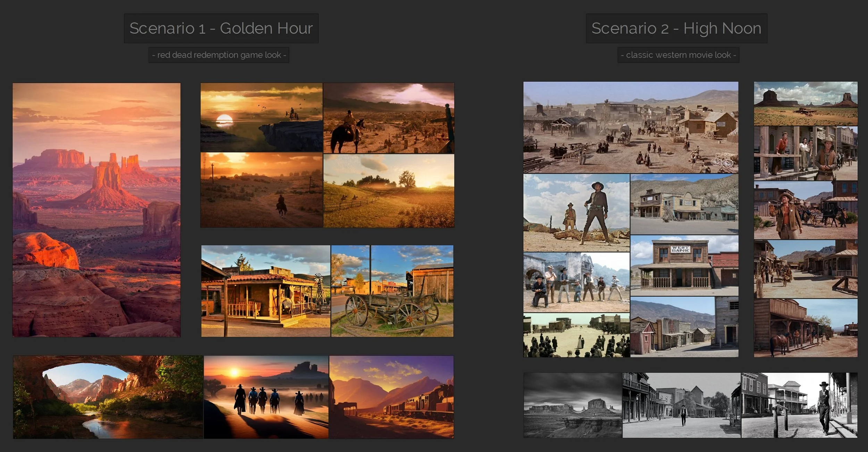Open the wide dusty western town aerial image

pos(631,127)
